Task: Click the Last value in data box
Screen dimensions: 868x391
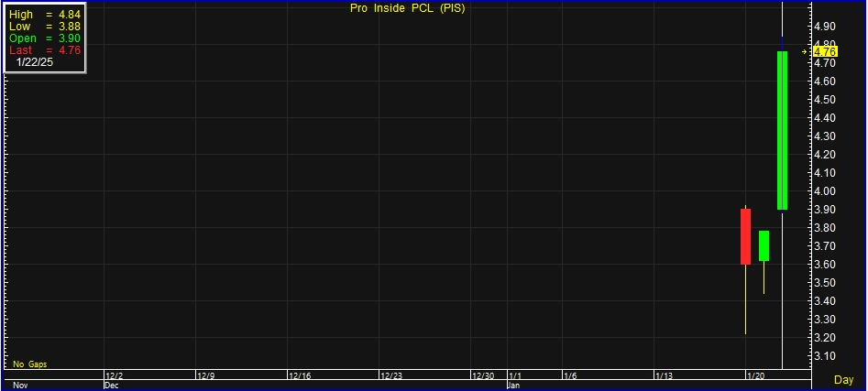Action: point(69,49)
